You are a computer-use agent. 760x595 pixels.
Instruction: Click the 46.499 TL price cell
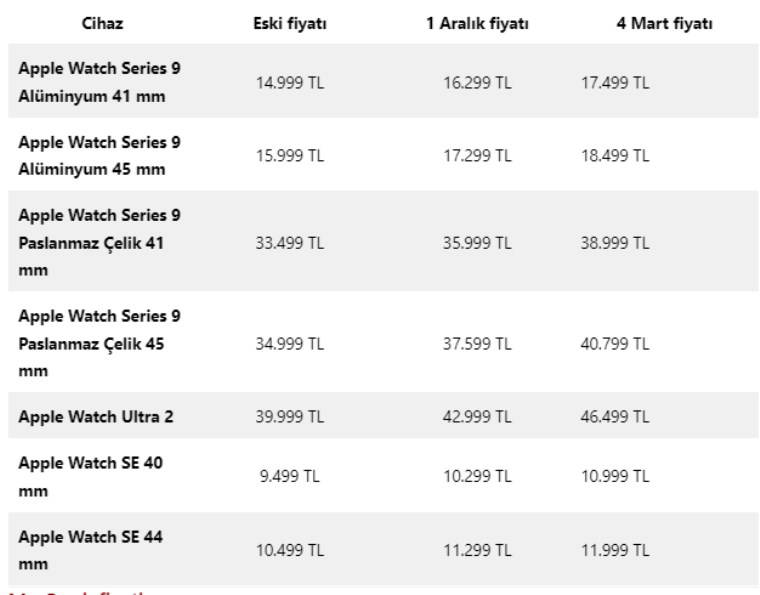pyautogui.click(x=615, y=417)
